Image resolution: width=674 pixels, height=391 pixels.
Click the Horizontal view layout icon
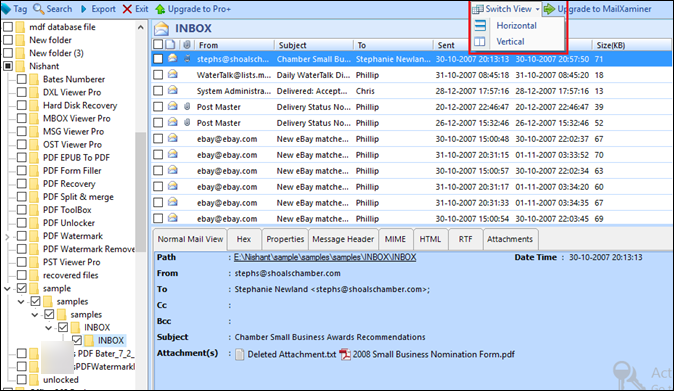point(480,25)
